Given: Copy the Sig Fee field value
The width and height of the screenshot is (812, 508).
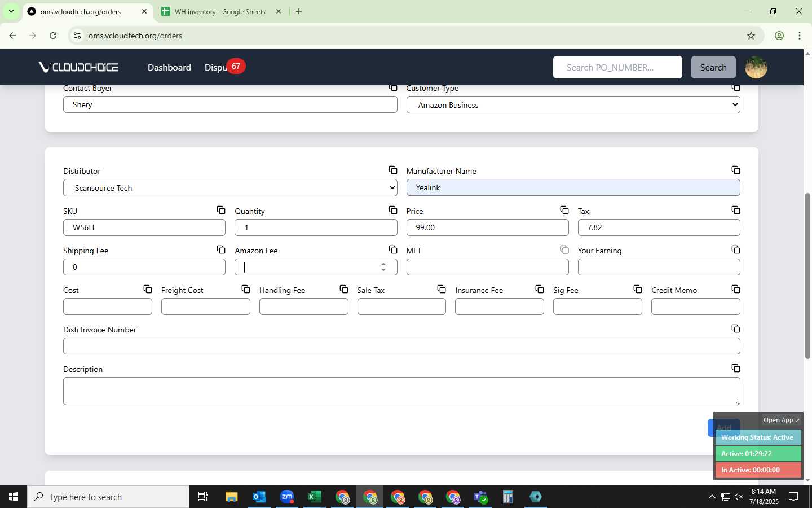Looking at the screenshot, I should [638, 289].
